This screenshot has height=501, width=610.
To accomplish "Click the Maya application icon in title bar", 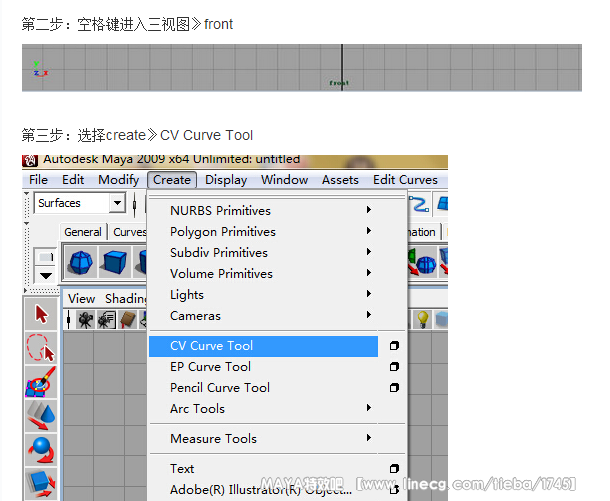I will [30, 160].
